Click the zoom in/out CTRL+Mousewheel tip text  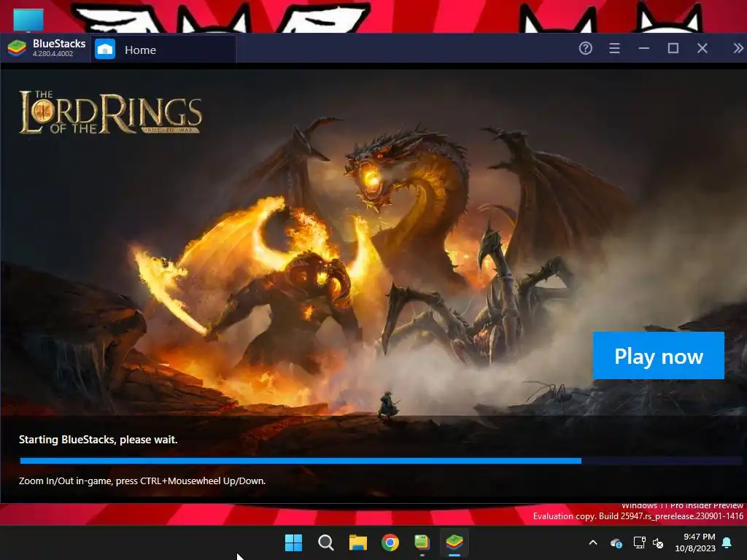pyautogui.click(x=142, y=481)
